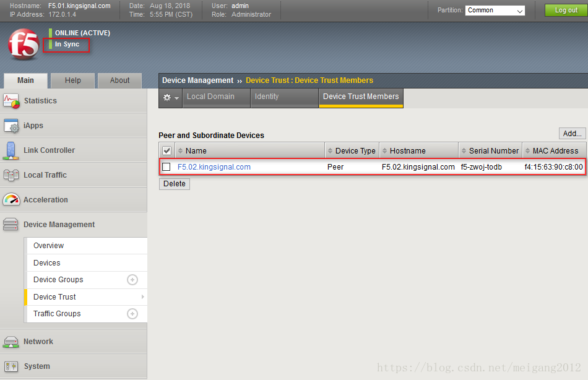Open the F5.02.kingsignal.com device link

coord(214,167)
